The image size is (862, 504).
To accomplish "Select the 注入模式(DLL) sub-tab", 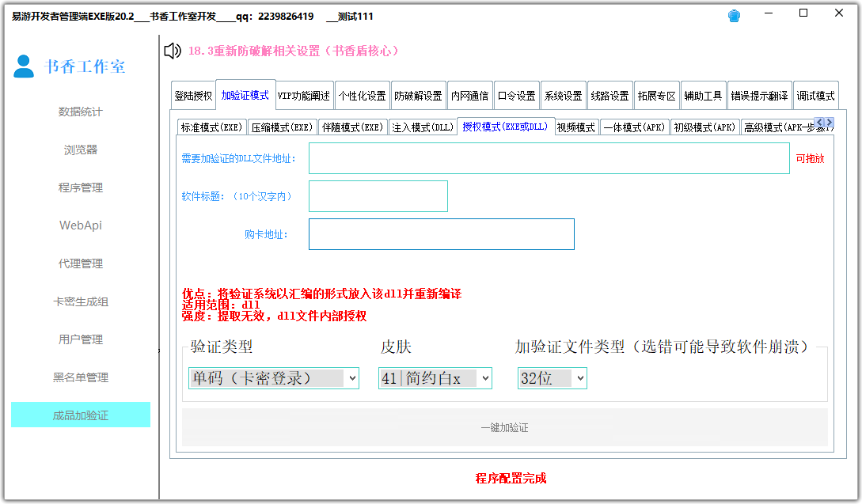I will point(423,125).
